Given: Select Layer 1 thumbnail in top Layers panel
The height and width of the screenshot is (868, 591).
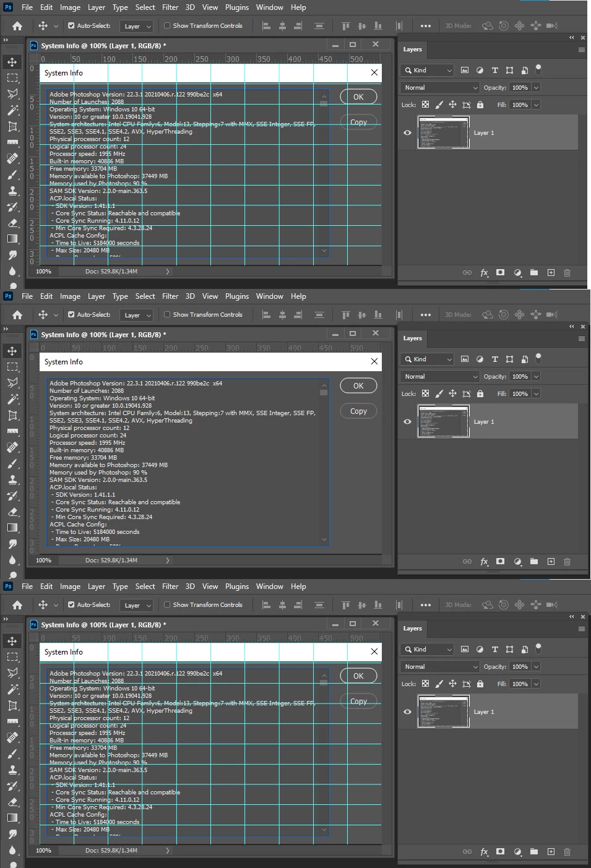Looking at the screenshot, I should coord(444,132).
